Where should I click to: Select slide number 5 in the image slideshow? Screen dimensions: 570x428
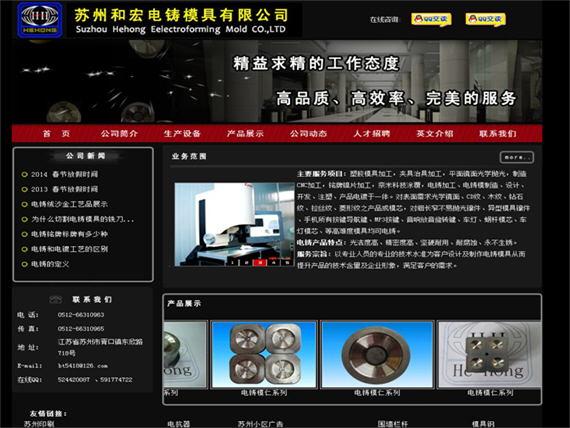(x=287, y=262)
